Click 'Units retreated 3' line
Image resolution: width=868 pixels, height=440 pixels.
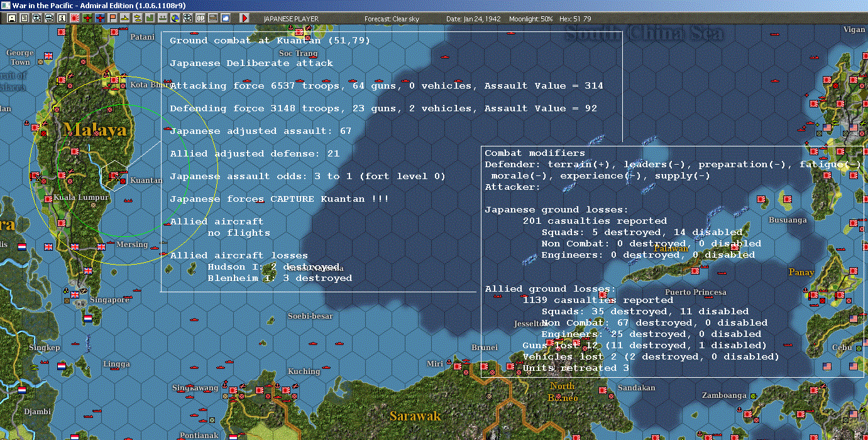point(576,368)
